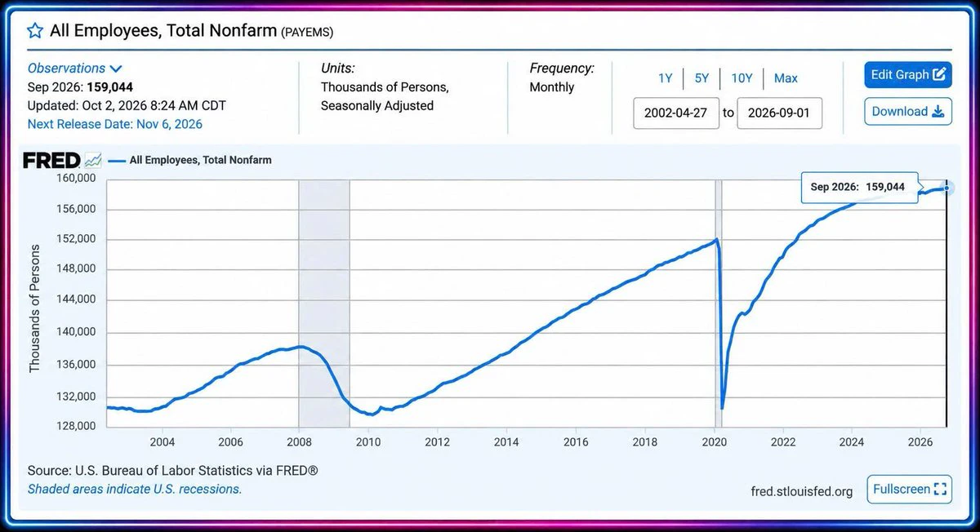The image size is (980, 532).
Task: Open the Edit Graph panel
Action: [908, 75]
